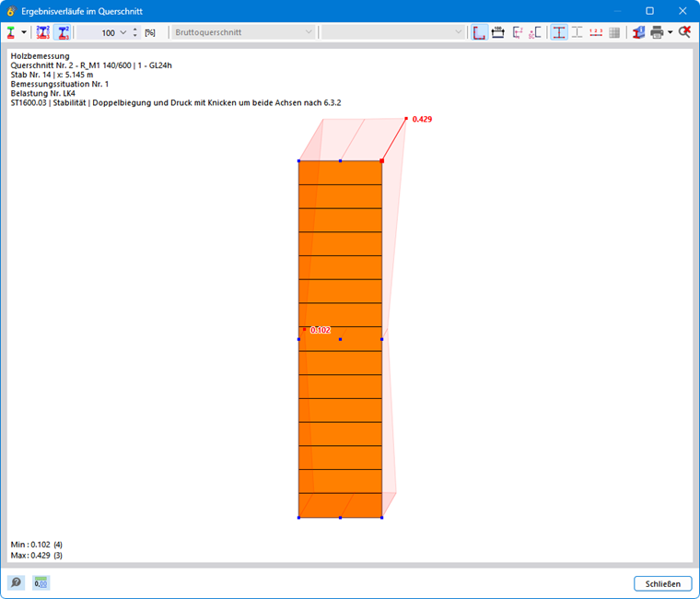Show dimensions with the 100 dimension icon
Image resolution: width=700 pixels, height=599 pixels.
497,32
